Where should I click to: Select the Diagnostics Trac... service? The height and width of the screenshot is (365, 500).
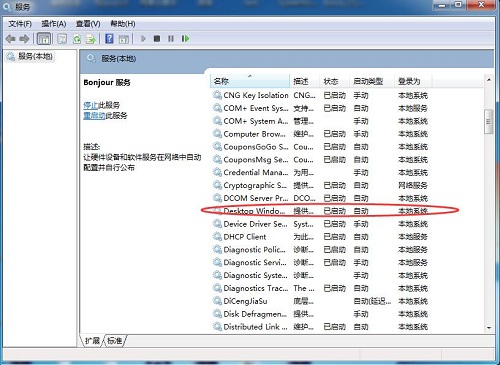[320, 288]
